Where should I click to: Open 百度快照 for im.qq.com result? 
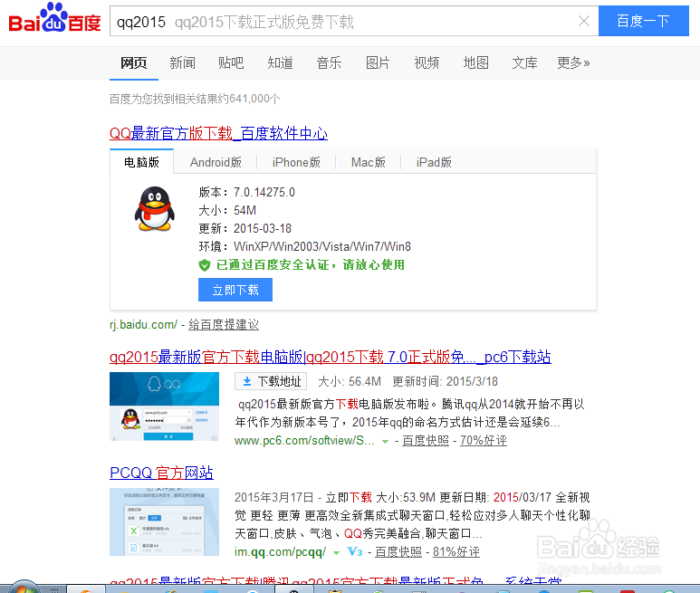pyautogui.click(x=398, y=552)
